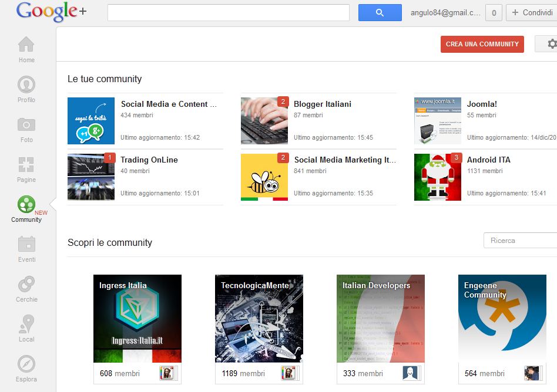This screenshot has height=392, width=557.
Task: Click notification badge on Android ITA
Action: click(x=457, y=157)
